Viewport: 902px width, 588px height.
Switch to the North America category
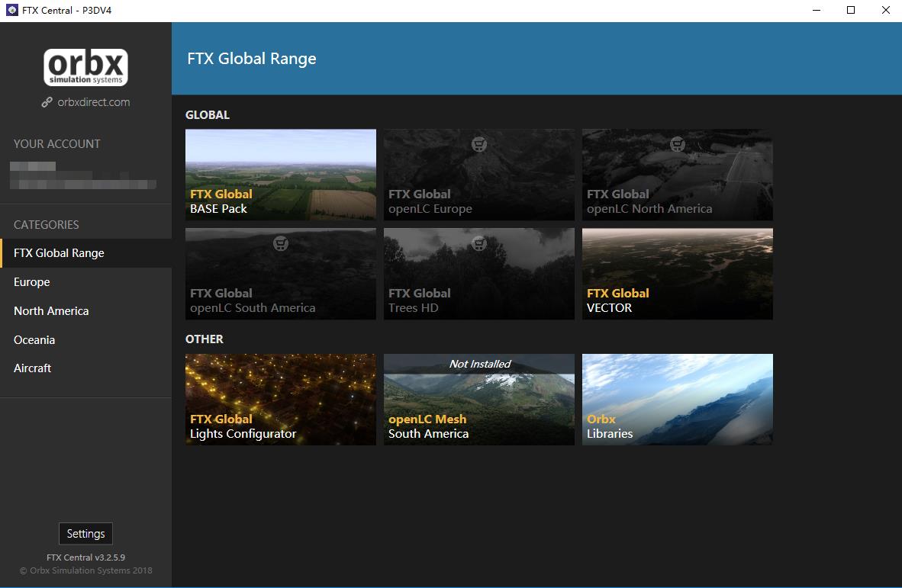coord(85,311)
